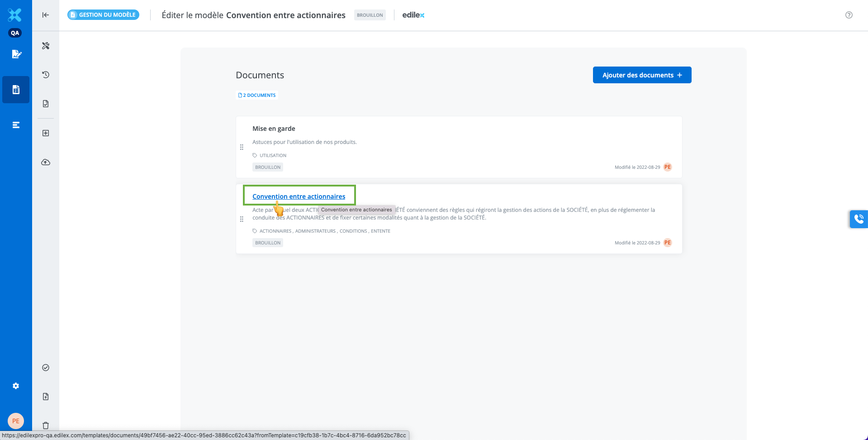Viewport: 868px width, 440px height.
Task: Click the phone call floating button
Action: pyautogui.click(x=859, y=219)
